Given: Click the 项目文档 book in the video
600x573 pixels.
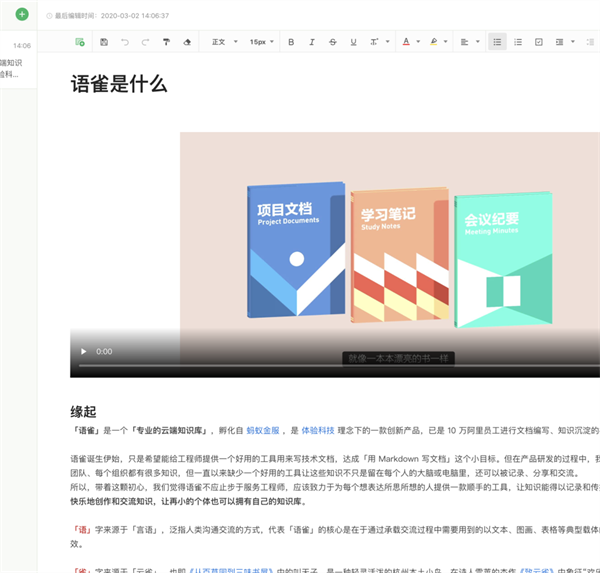Looking at the screenshot, I should (x=296, y=250).
